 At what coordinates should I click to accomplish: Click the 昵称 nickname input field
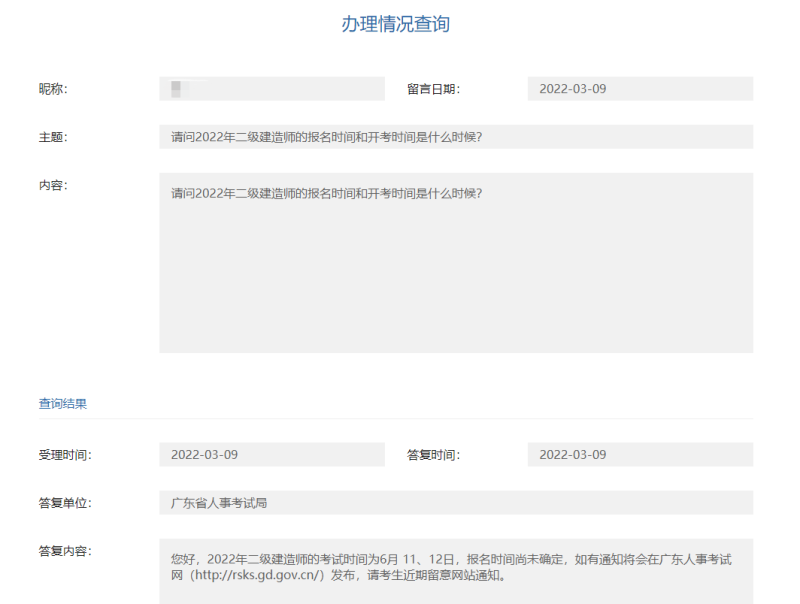[270, 89]
